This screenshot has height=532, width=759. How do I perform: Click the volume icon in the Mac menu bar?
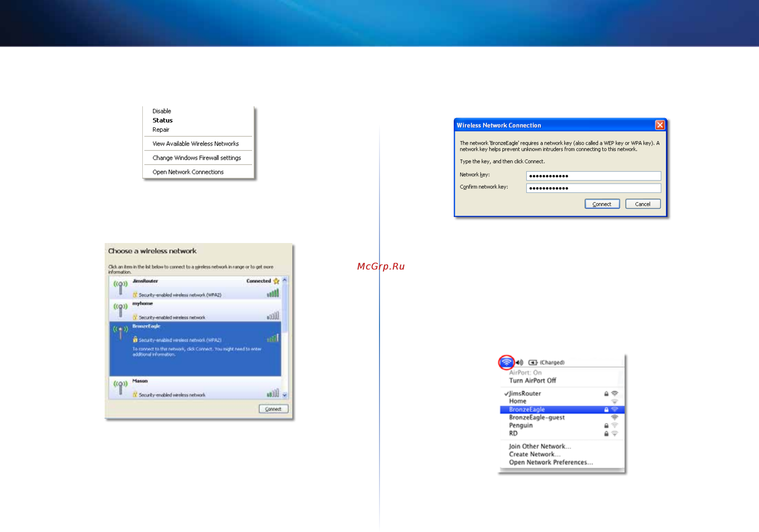point(519,362)
